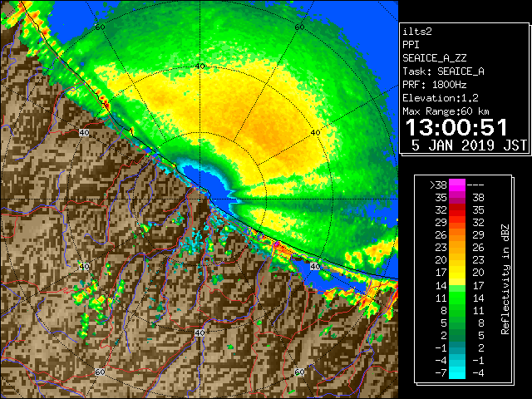Click the ilts2 radar name label
The height and width of the screenshot is (399, 532).
pos(417,32)
